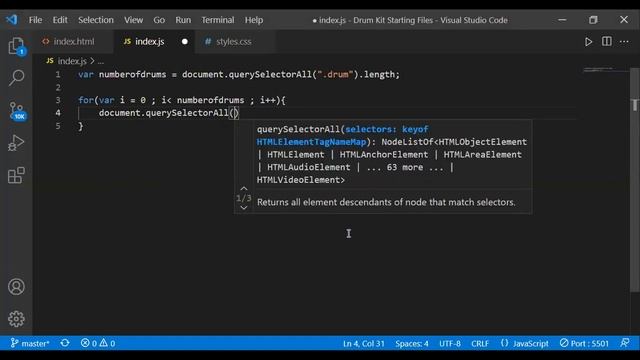Image resolution: width=640 pixels, height=360 pixels.
Task: Open the Edit menu
Action: pyautogui.click(x=60, y=20)
